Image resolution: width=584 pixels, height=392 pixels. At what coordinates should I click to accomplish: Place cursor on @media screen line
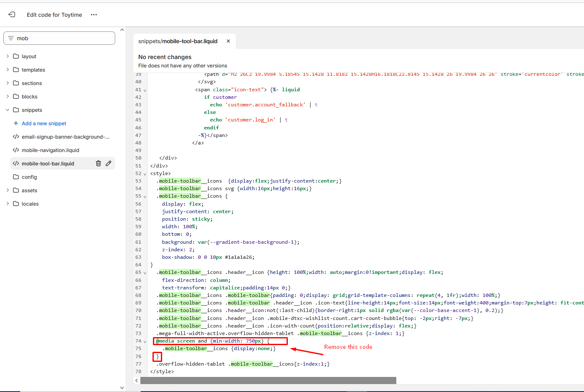213,341
